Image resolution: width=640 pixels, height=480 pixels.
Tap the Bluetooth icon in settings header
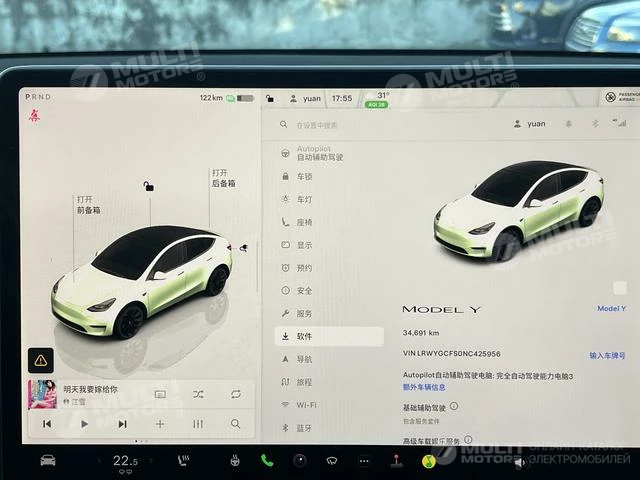(x=595, y=123)
